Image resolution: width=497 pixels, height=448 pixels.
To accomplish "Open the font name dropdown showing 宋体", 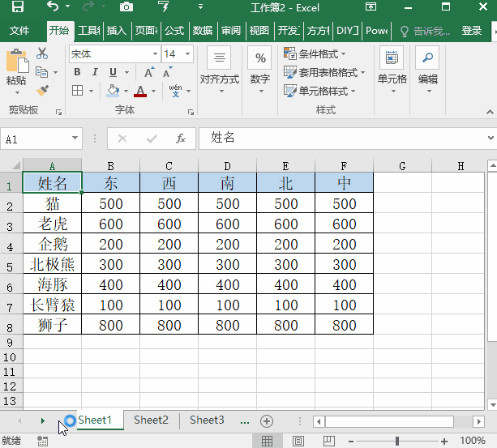I will (x=114, y=54).
